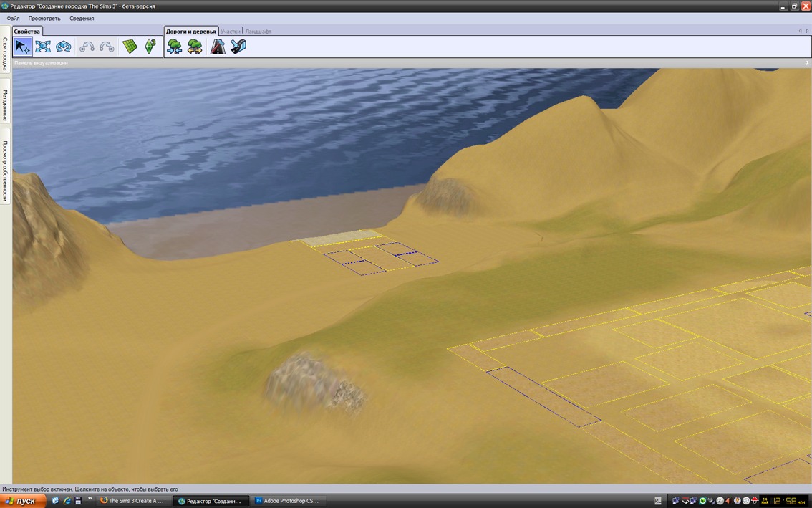812x508 pixels.
Task: Click the Редактор window title text
Action: 82,6
